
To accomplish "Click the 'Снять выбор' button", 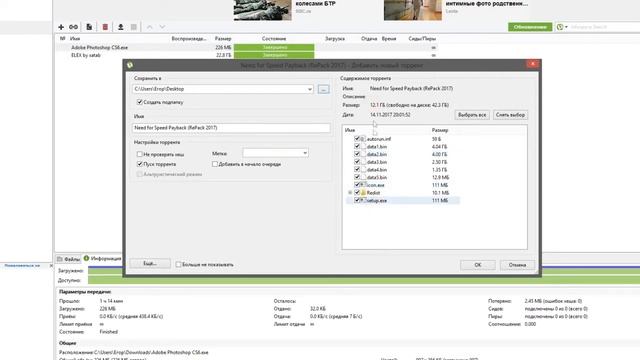I will point(510,115).
